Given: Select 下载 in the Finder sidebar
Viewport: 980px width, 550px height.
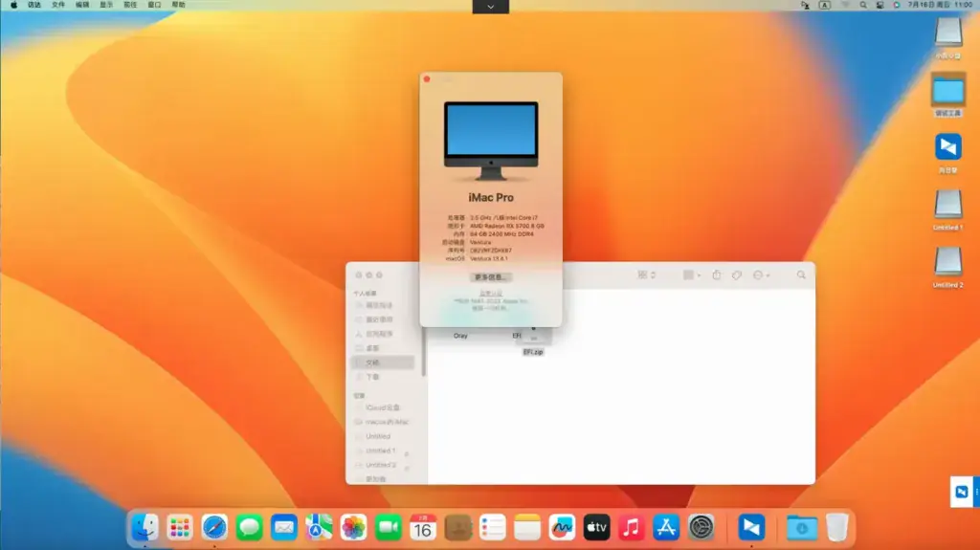Looking at the screenshot, I should point(383,377).
